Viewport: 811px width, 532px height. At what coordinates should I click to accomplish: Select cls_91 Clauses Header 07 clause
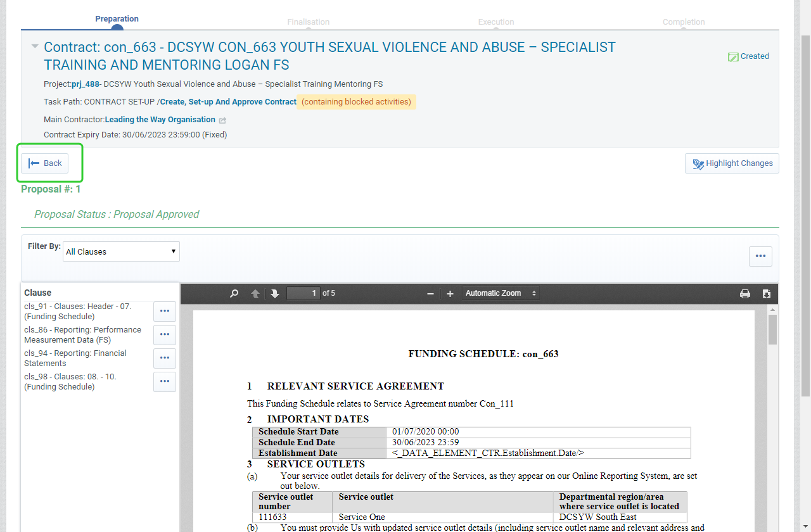tap(78, 311)
